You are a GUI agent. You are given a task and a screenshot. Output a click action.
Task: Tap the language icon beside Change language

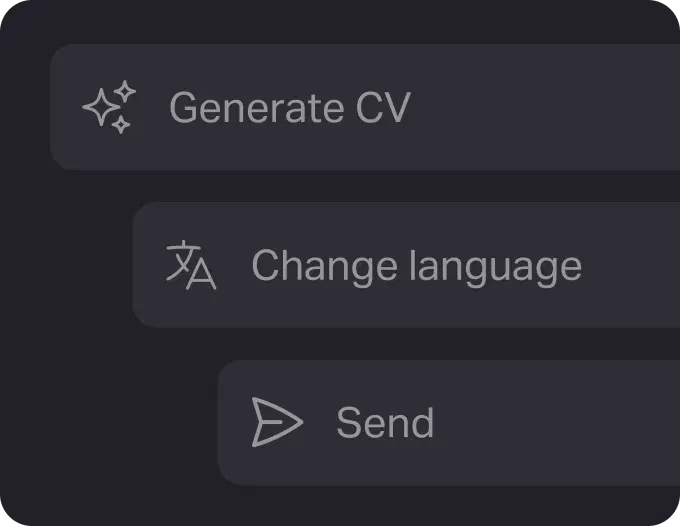pyautogui.click(x=190, y=265)
